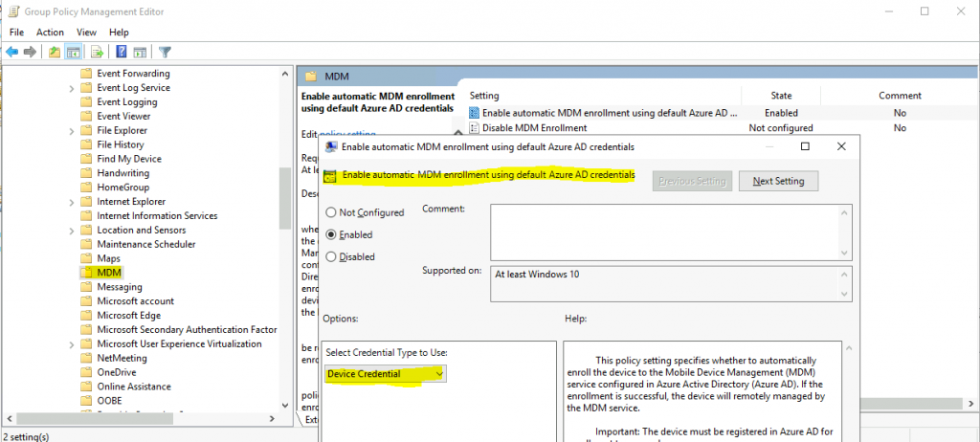Select the Disabled radio button
980x442 pixels.
[331, 257]
